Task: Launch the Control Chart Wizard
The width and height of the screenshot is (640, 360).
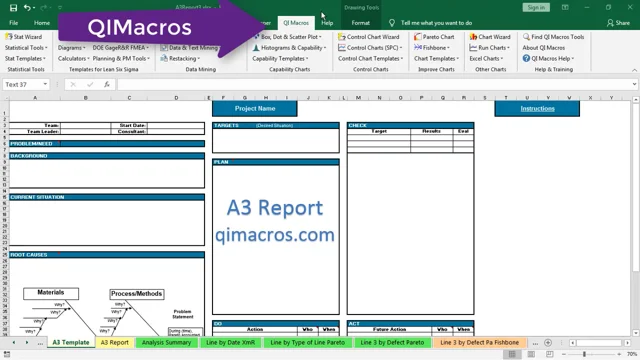Action: point(369,37)
